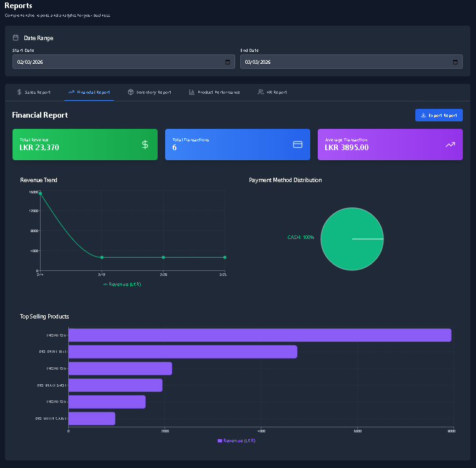The width and height of the screenshot is (476, 468).
Task: Open the Inventory Report tab
Action: click(149, 93)
